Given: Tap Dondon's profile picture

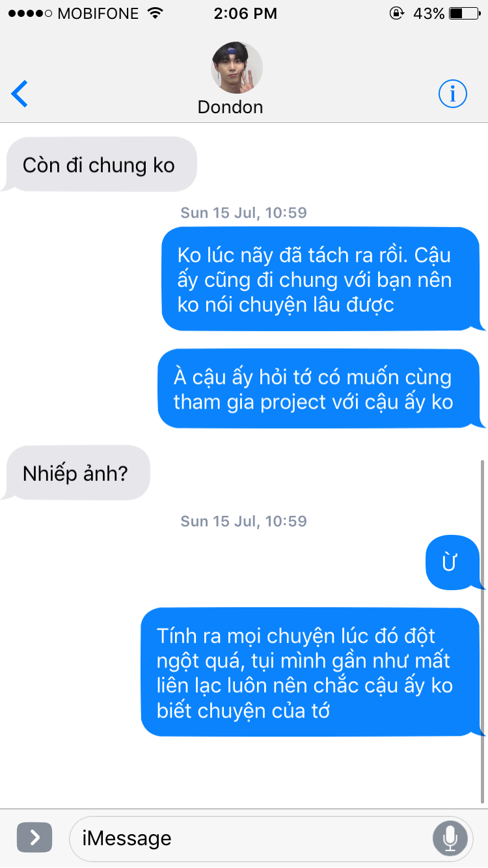Looking at the screenshot, I should click(x=237, y=68).
